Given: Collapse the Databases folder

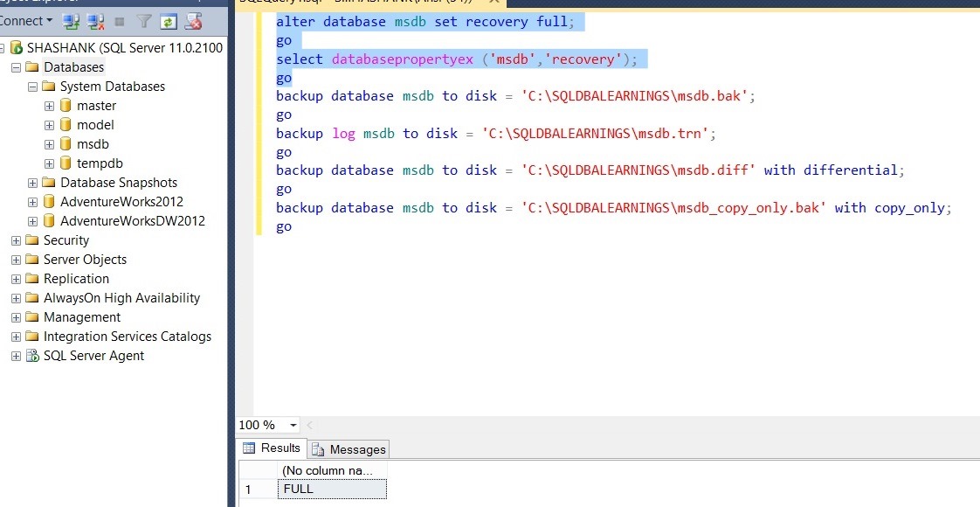Looking at the screenshot, I should click(x=17, y=67).
